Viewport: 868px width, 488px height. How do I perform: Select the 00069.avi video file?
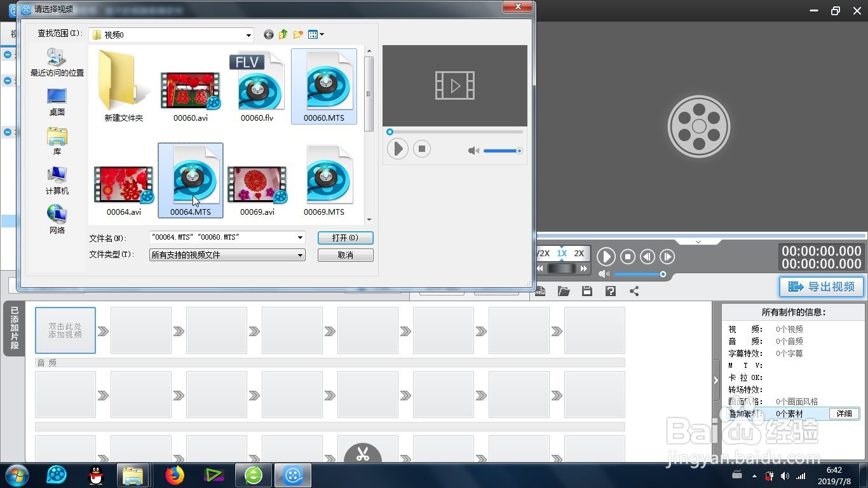(257, 191)
